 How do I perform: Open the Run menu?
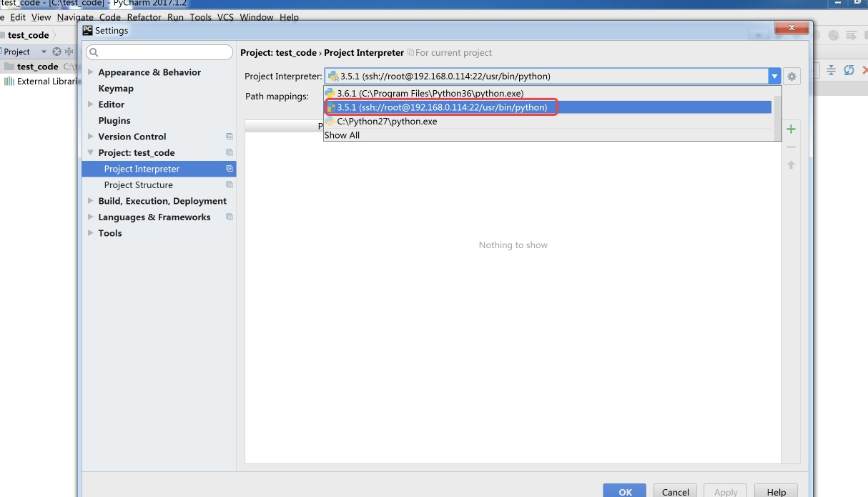pos(176,17)
